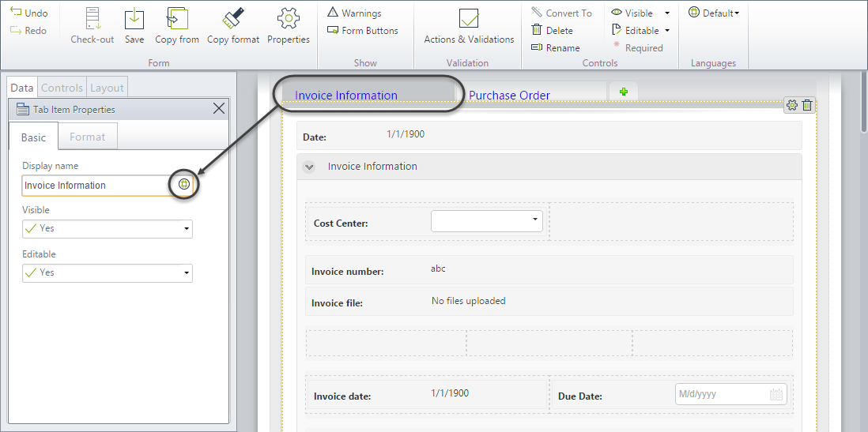Viewport: 868px width, 432px height.
Task: Click the Tab Item Properties panel icon
Action: [x=23, y=109]
